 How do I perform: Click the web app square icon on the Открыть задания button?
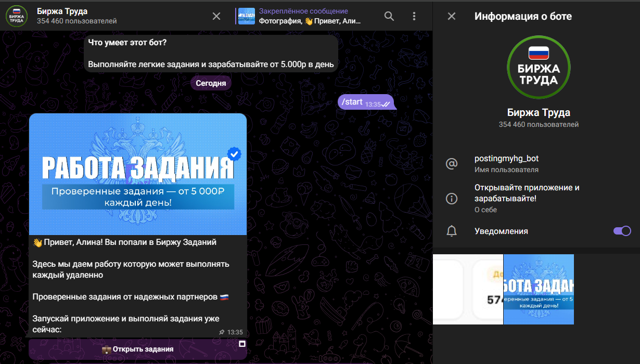pos(241,344)
